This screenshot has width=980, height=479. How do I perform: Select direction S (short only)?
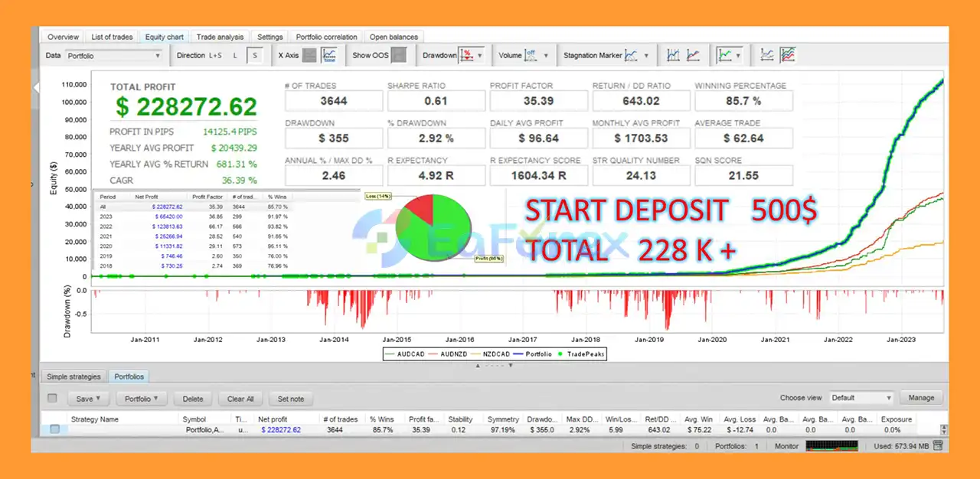point(256,55)
